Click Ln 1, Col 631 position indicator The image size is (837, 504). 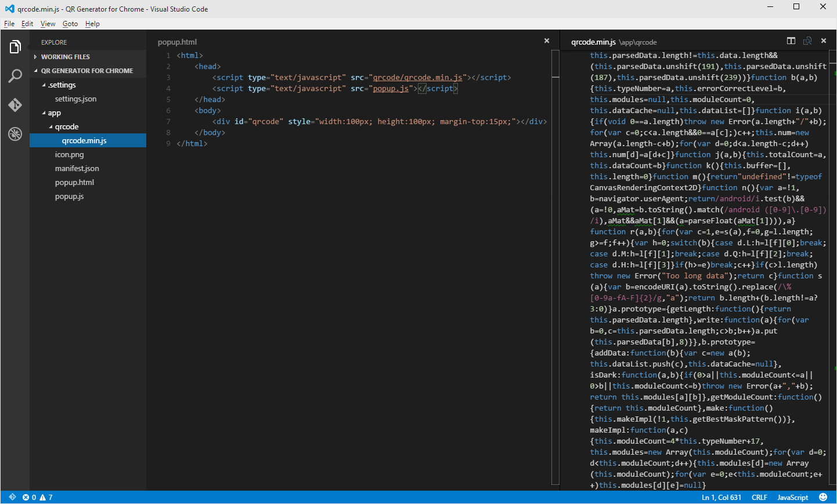[x=721, y=497]
